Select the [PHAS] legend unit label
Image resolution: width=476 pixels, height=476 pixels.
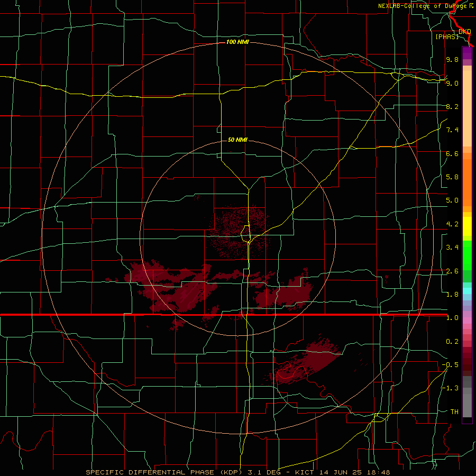point(447,36)
